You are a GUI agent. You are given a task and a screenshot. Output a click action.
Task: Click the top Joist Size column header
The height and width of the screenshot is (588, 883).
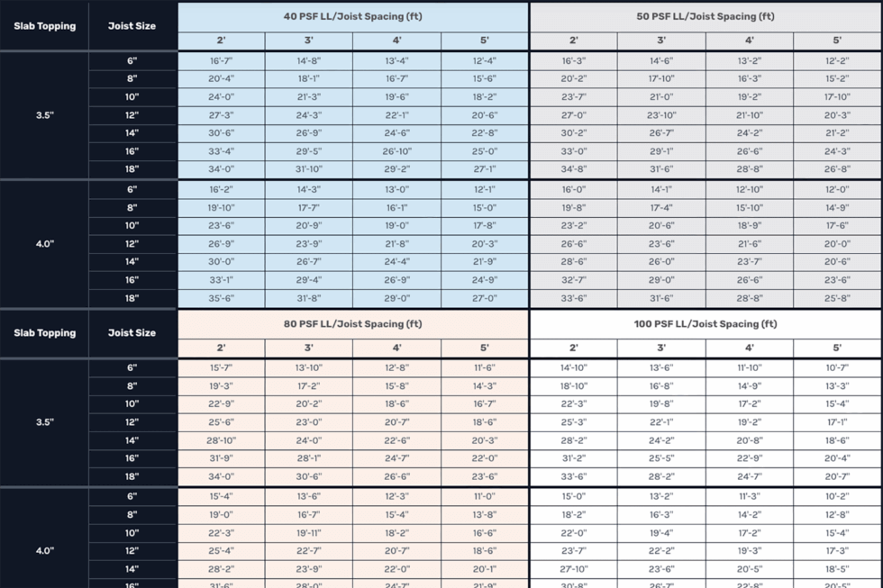(132, 26)
